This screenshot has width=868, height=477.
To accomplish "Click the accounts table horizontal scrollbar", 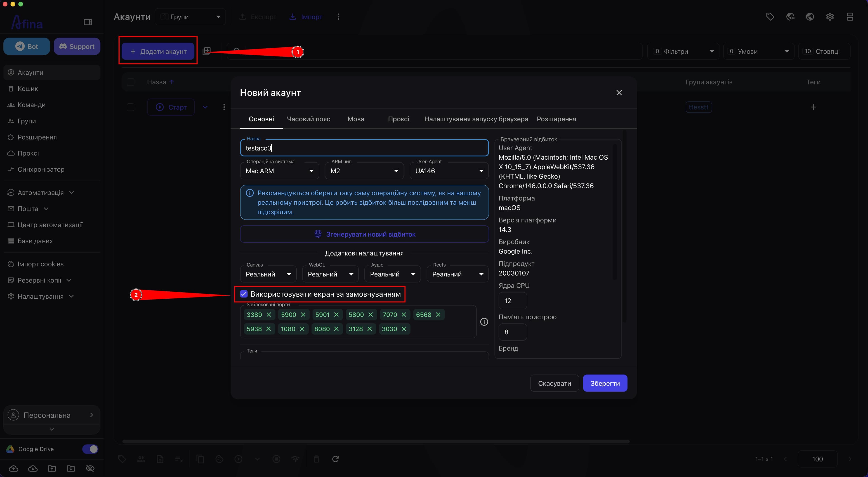I will click(376, 441).
